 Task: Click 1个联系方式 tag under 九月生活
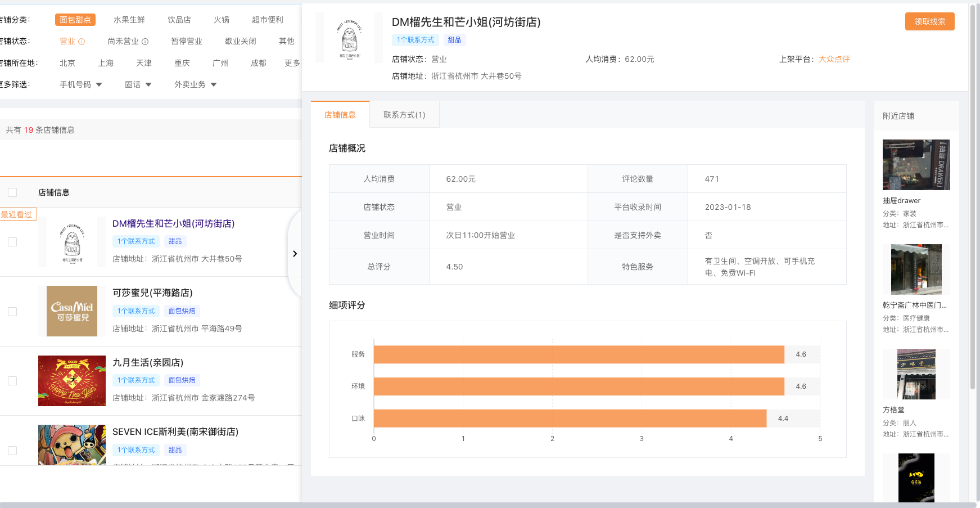click(136, 380)
